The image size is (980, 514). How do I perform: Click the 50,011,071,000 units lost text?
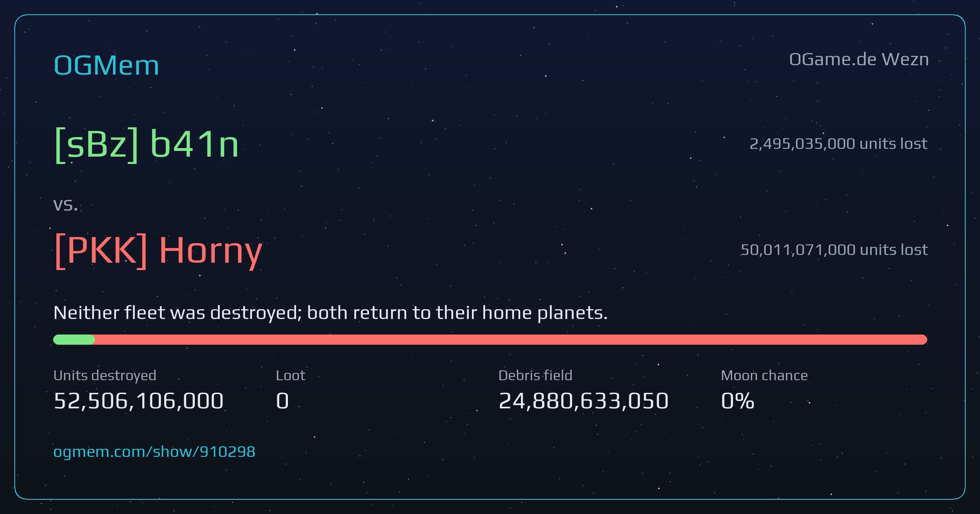(834, 250)
